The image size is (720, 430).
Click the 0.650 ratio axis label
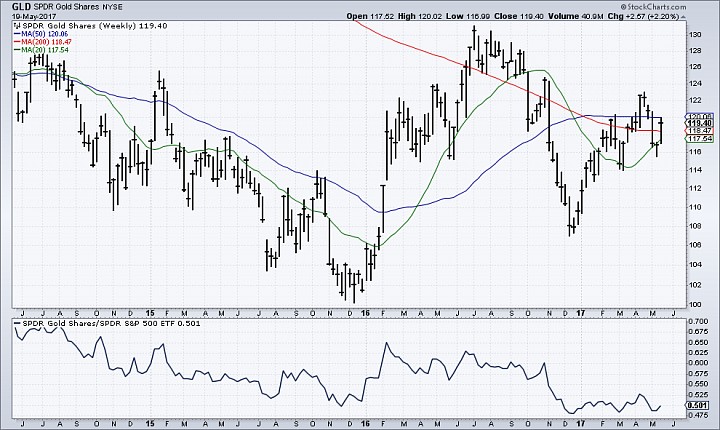point(698,342)
